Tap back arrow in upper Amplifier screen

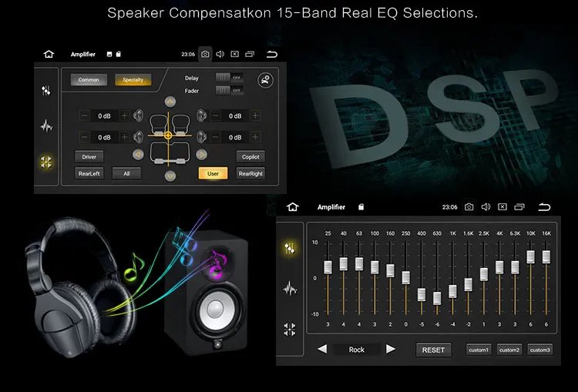coord(272,54)
